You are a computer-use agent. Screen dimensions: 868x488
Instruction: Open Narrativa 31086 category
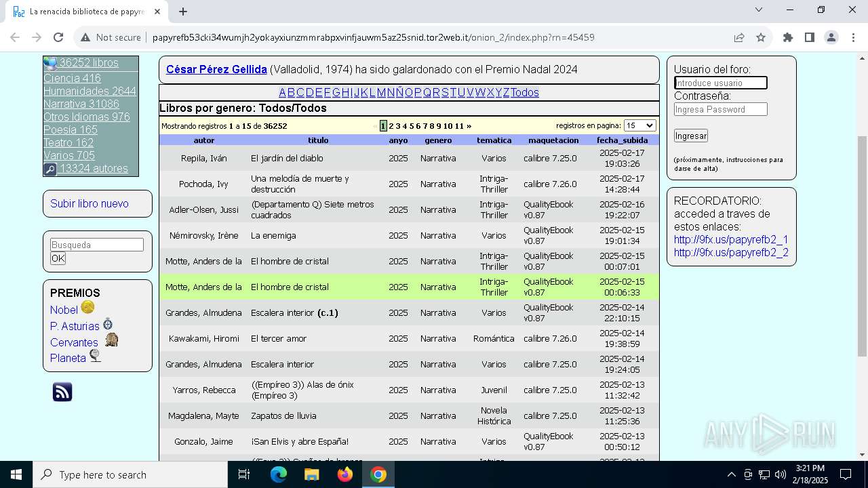click(81, 104)
